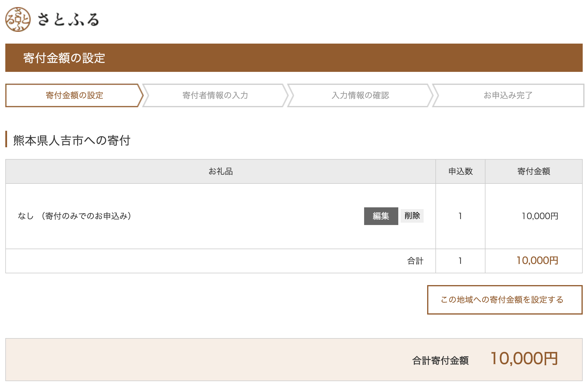Click the 熊本県人吉市への寄付 section heading
588x387 pixels.
point(72,140)
